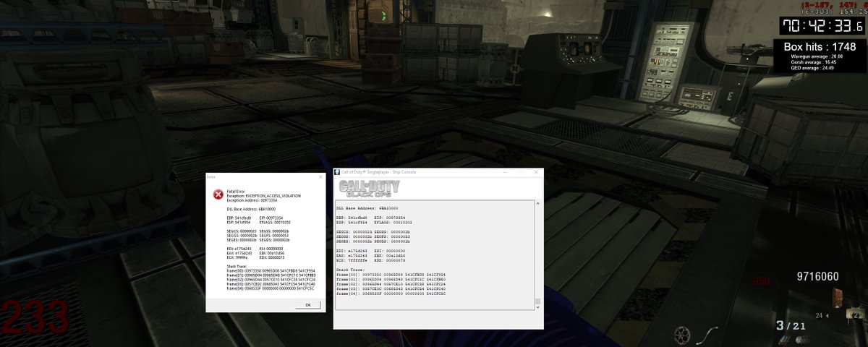Select 'DLL Base Address' line in Ship Console
This screenshot has width=868, height=347.
coord(367,208)
